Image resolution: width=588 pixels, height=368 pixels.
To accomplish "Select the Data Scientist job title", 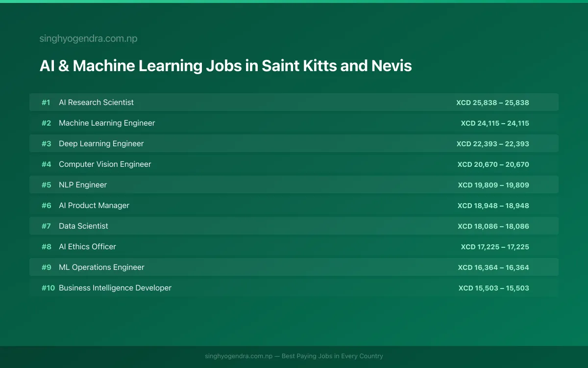I will coord(83,226).
